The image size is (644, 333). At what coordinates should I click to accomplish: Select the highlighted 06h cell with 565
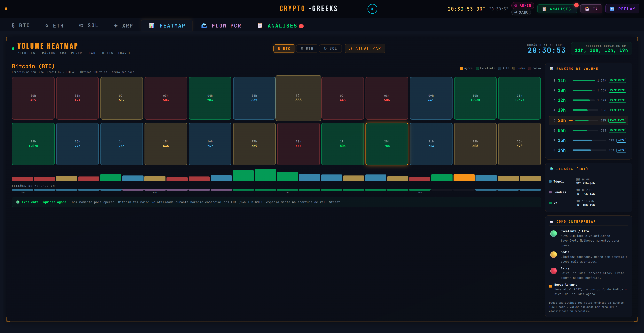click(x=298, y=98)
